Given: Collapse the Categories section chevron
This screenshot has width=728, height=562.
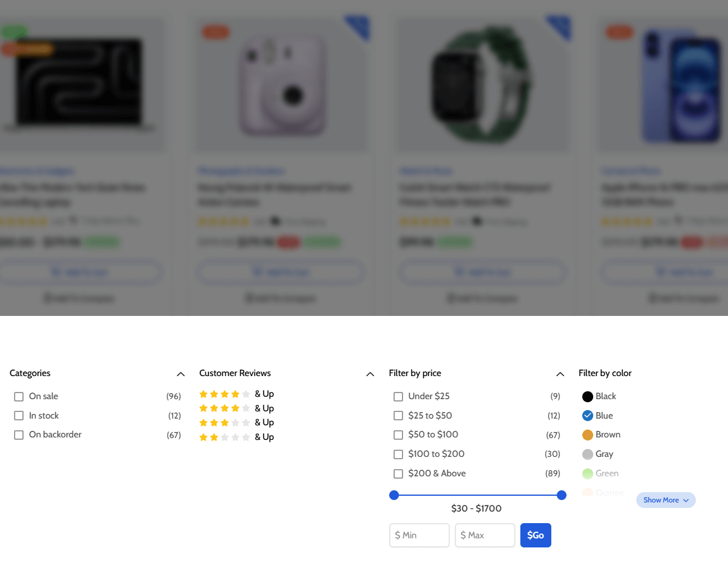Looking at the screenshot, I should (x=180, y=374).
